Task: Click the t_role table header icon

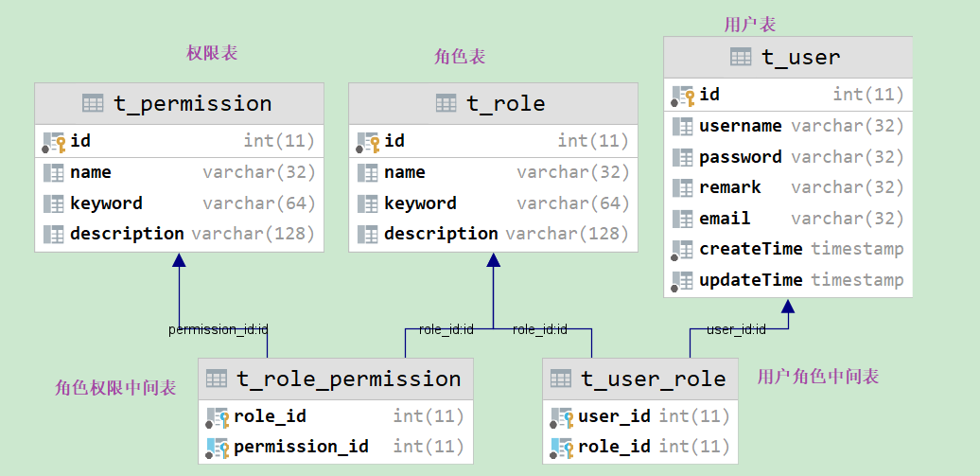Action: 446,103
